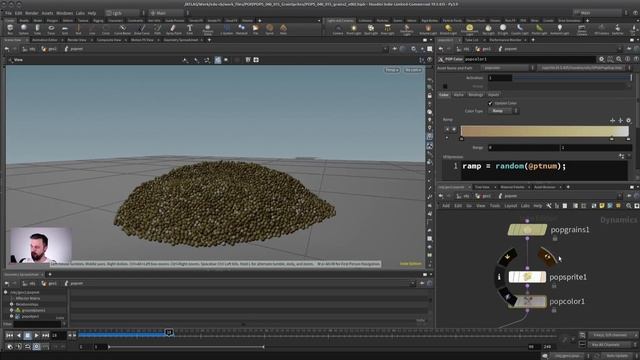
Task: Select the Sphere shelf tool
Action: pyautogui.click(x=24, y=29)
